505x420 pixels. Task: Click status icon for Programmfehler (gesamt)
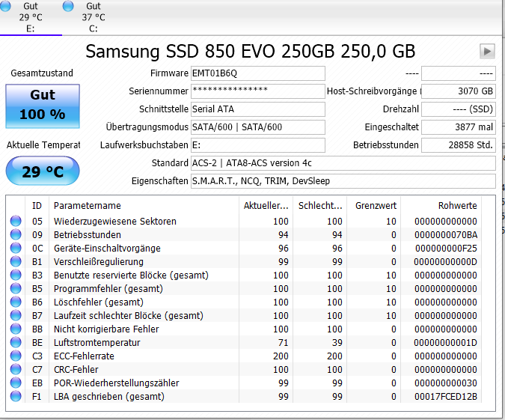pyautogui.click(x=16, y=288)
